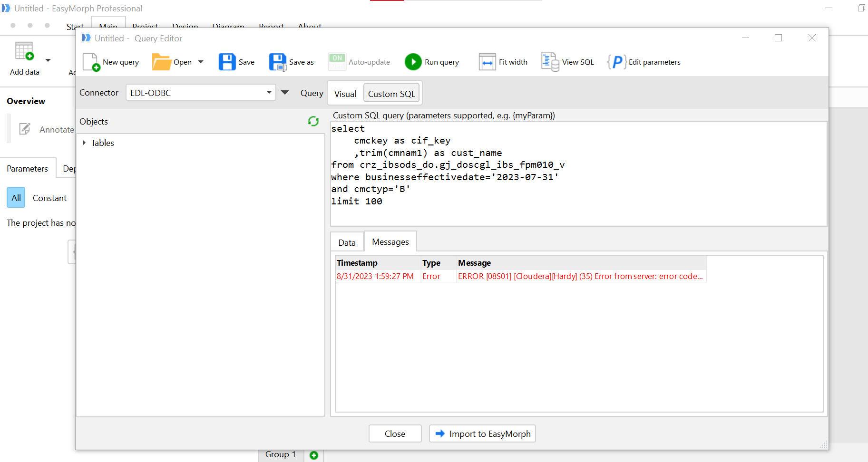This screenshot has height=462, width=868.
Task: Open the EDL-ODBC connector dropdown
Action: [201, 93]
